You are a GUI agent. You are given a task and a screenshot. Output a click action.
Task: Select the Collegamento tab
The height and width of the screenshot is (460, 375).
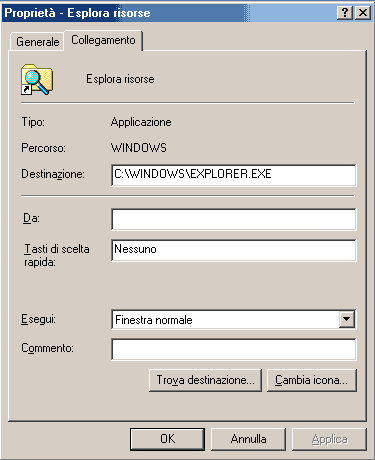(103, 40)
